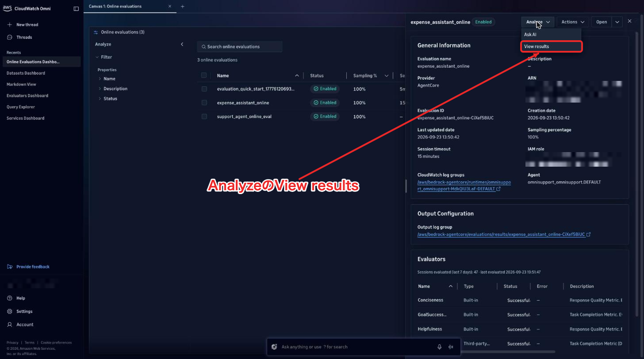Click the New thread label
This screenshot has width=644, height=359.
coord(27,25)
